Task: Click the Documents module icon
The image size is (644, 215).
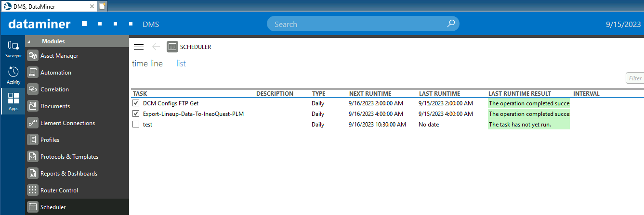Action: click(33, 106)
